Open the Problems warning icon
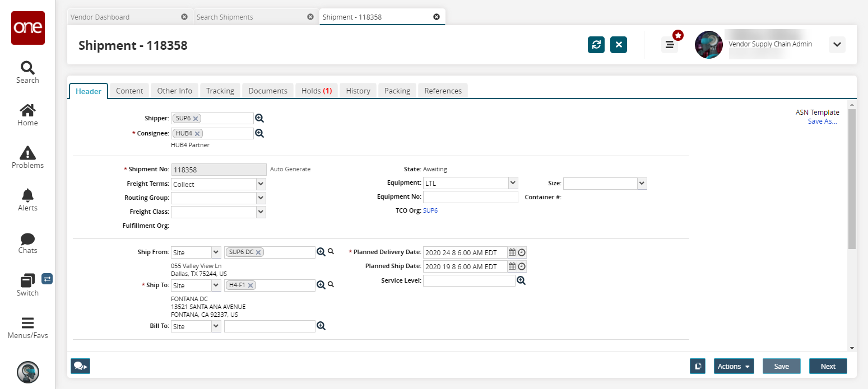Image resolution: width=868 pixels, height=389 pixels. [27, 153]
